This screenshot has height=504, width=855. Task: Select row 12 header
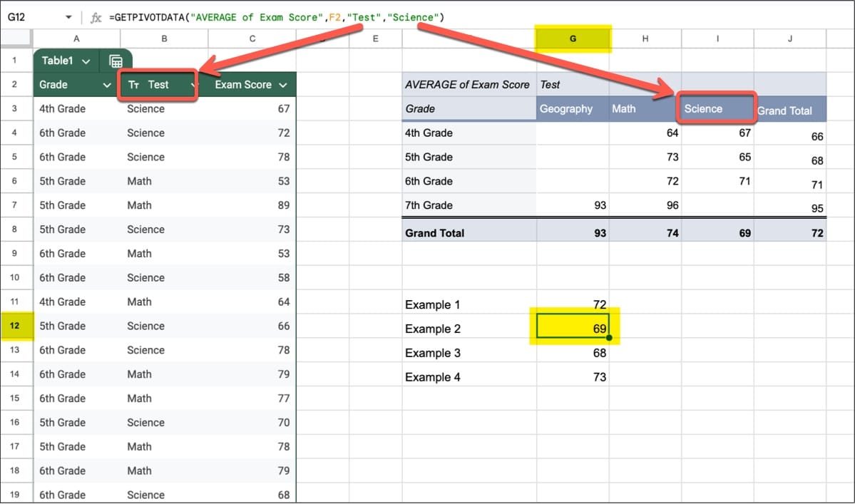(15, 326)
